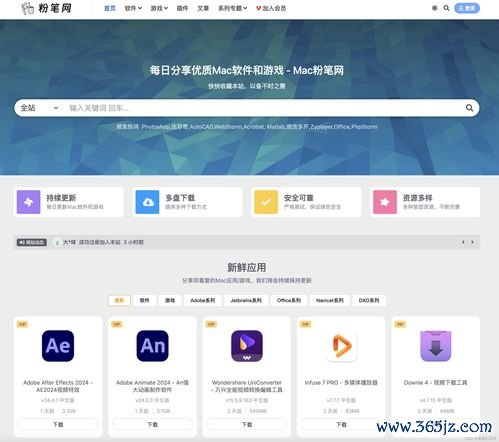Click the AutoCAD hot search keyword

click(x=201, y=127)
